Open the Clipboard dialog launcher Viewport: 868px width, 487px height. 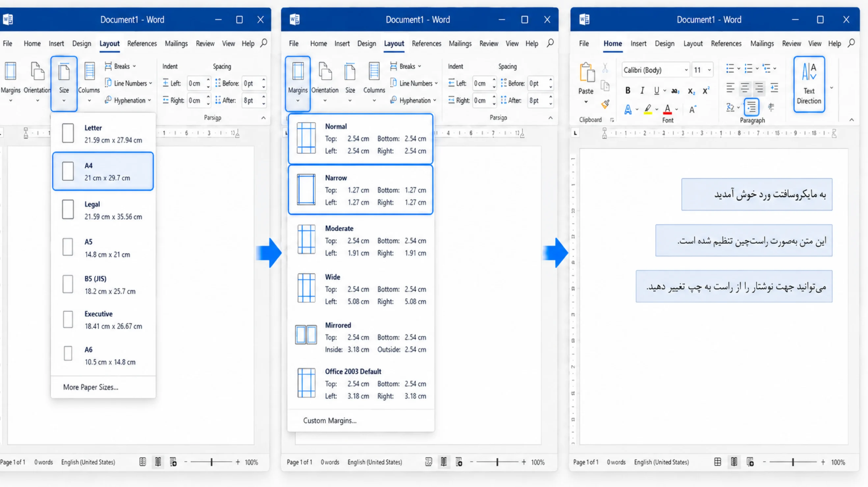click(x=612, y=120)
